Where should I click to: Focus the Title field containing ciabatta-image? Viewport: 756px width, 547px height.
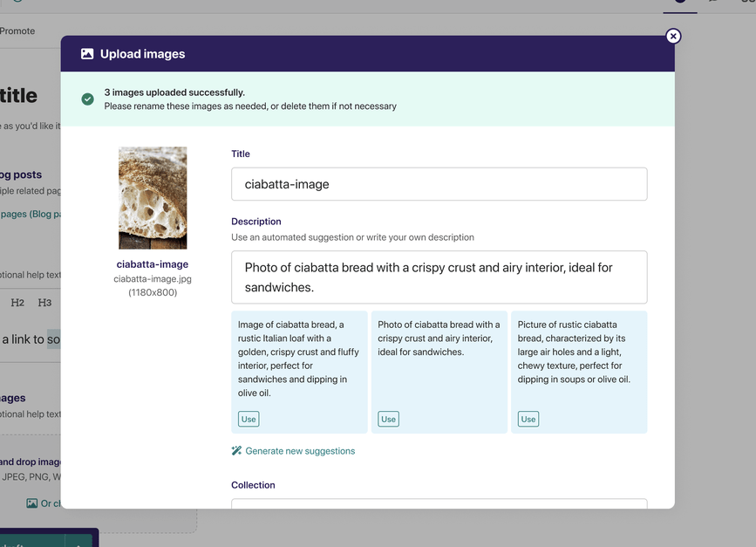coord(439,184)
